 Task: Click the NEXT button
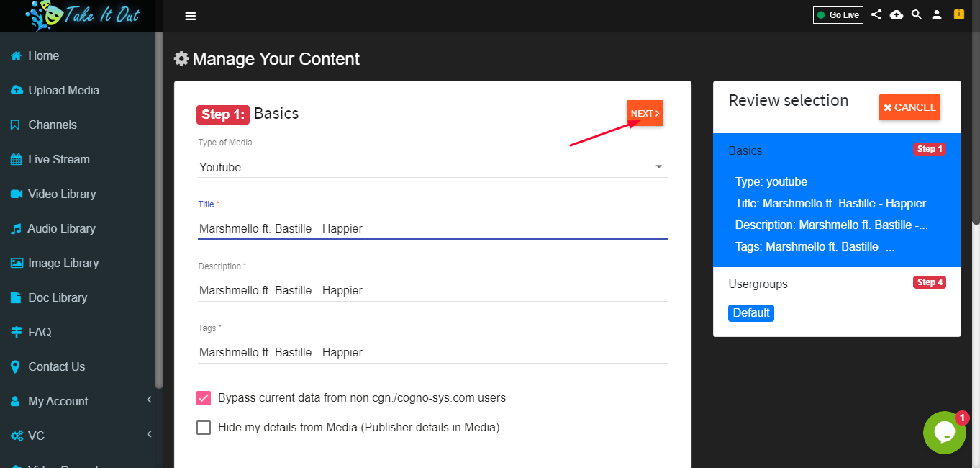pyautogui.click(x=645, y=113)
